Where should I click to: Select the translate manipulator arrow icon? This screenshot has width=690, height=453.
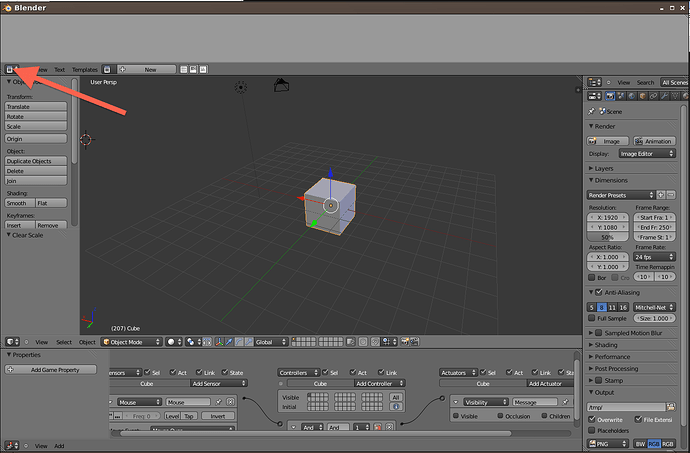[229, 342]
